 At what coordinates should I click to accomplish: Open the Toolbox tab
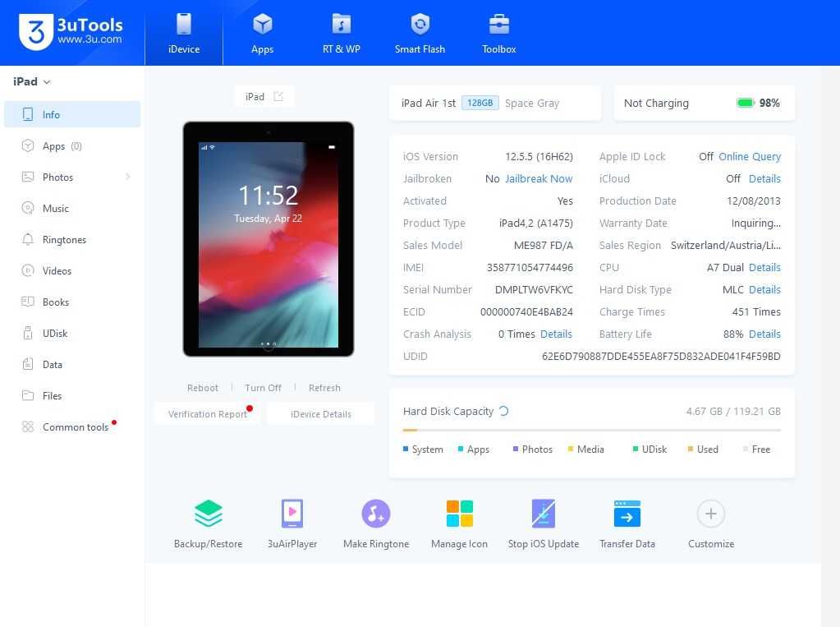click(498, 33)
